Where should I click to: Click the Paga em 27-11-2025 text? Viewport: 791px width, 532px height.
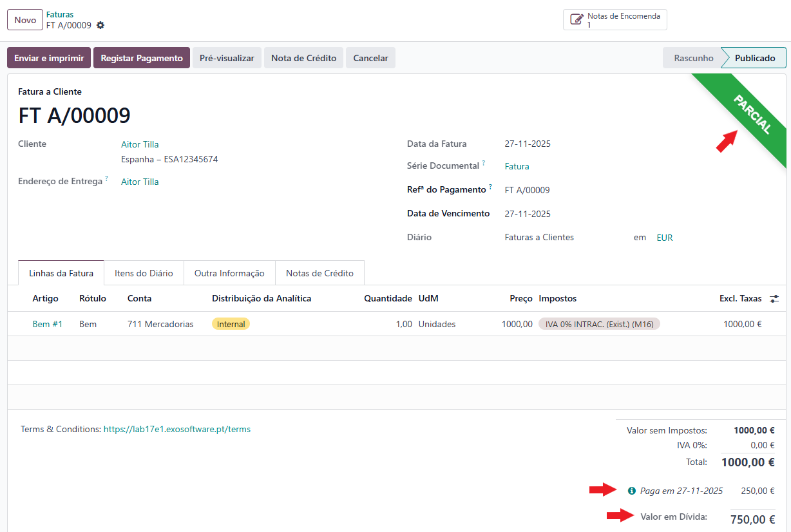point(681,491)
